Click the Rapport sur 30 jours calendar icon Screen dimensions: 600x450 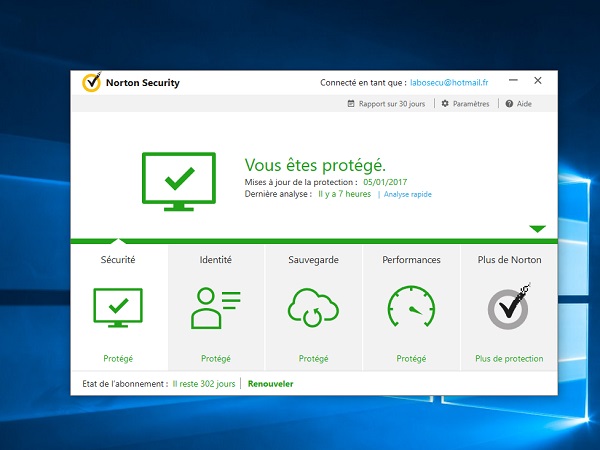tap(351, 103)
